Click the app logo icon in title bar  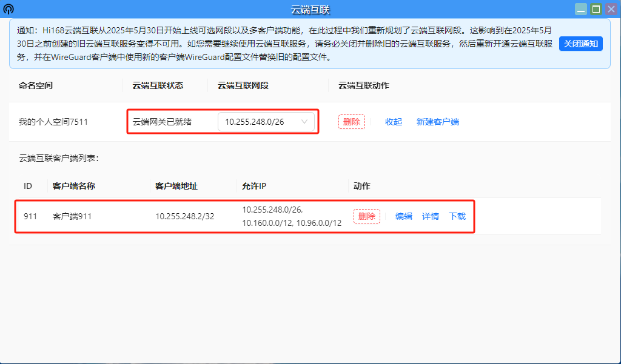click(x=8, y=9)
